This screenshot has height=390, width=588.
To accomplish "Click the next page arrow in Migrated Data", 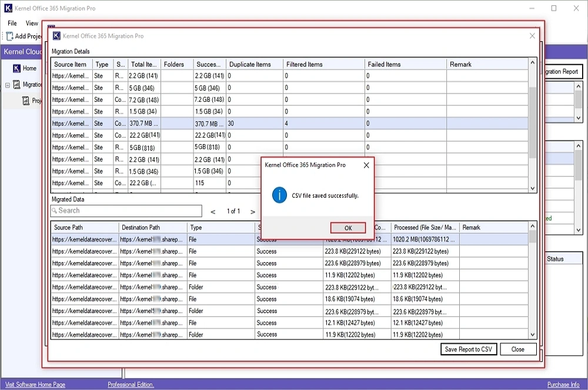I will pos(252,211).
